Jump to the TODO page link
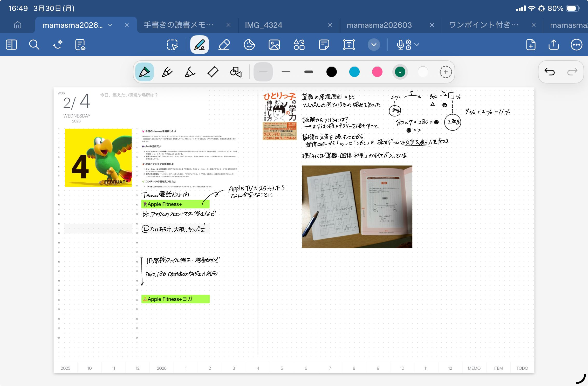 (x=522, y=368)
